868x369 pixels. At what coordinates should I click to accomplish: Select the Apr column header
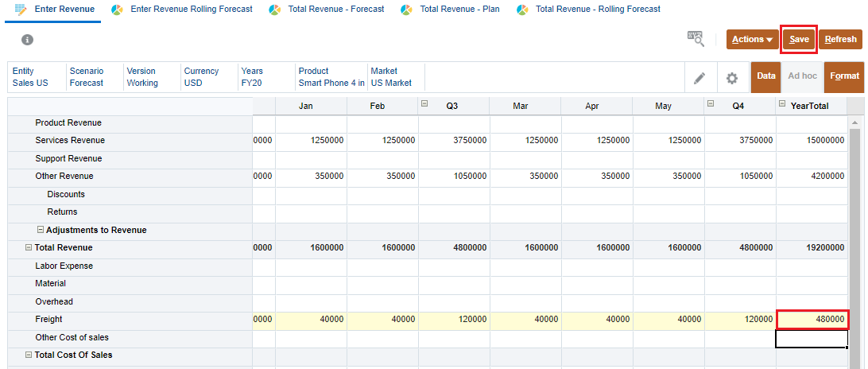(597, 106)
